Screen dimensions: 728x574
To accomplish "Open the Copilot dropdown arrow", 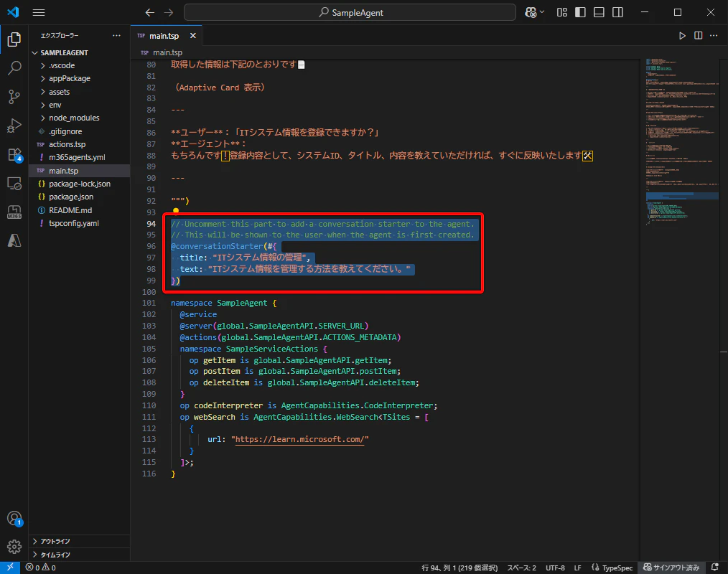I will point(542,12).
